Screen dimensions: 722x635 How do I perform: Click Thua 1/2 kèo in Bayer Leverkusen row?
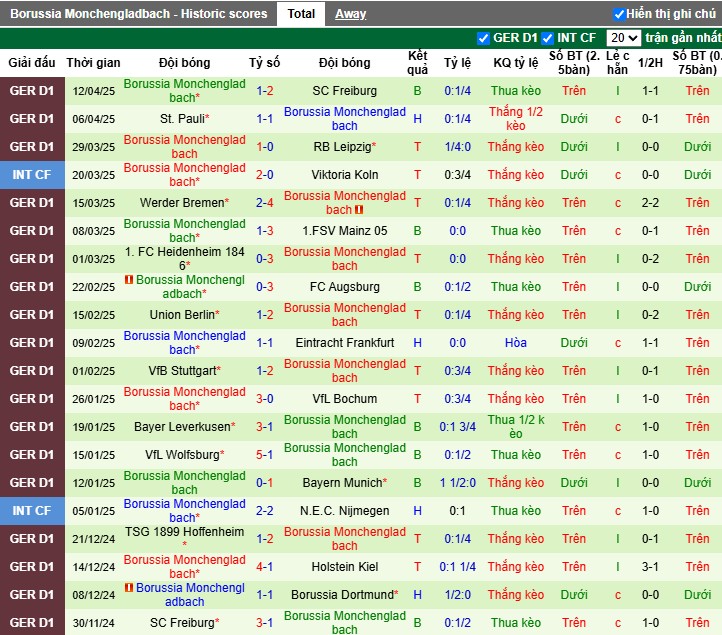(x=516, y=427)
